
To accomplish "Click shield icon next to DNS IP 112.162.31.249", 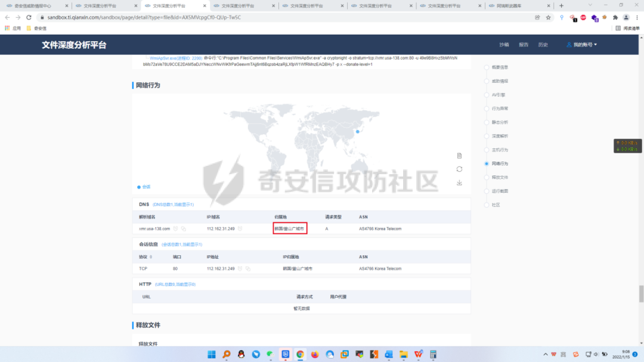I will 240,228.
